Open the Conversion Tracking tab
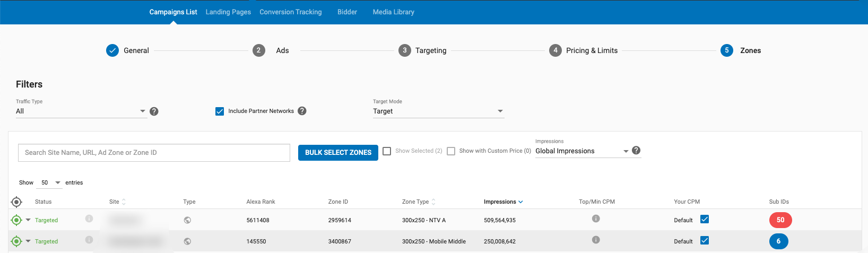The height and width of the screenshot is (253, 868). [x=290, y=12]
